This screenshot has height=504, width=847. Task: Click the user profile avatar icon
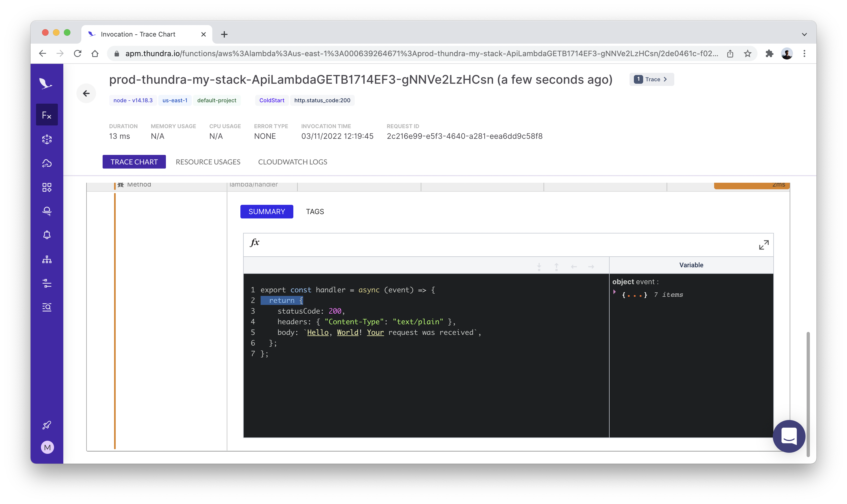(787, 53)
